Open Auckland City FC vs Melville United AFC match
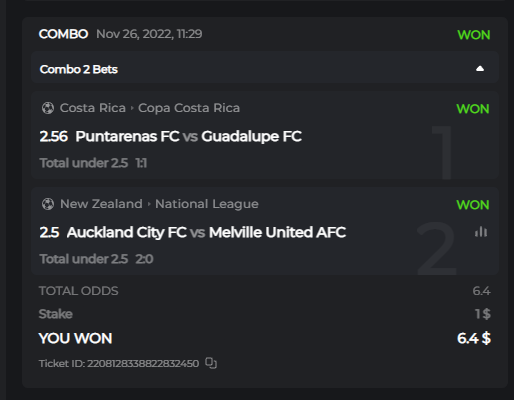This screenshot has width=514, height=400. (x=206, y=232)
